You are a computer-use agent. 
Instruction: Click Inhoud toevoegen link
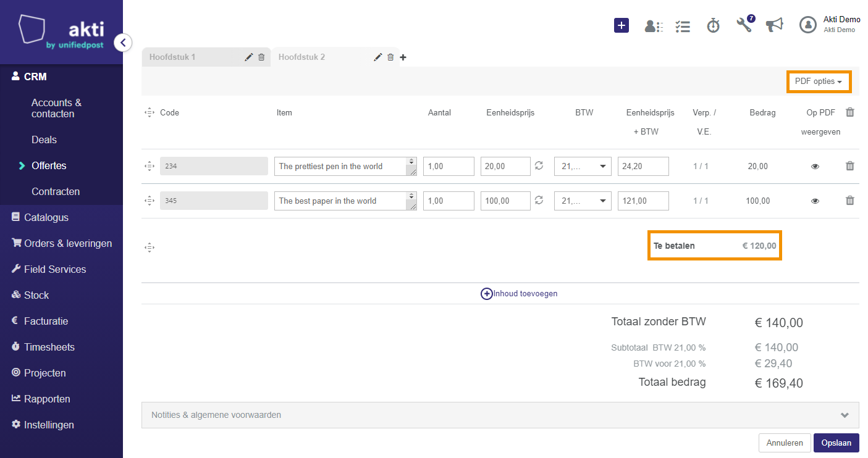pyautogui.click(x=519, y=294)
